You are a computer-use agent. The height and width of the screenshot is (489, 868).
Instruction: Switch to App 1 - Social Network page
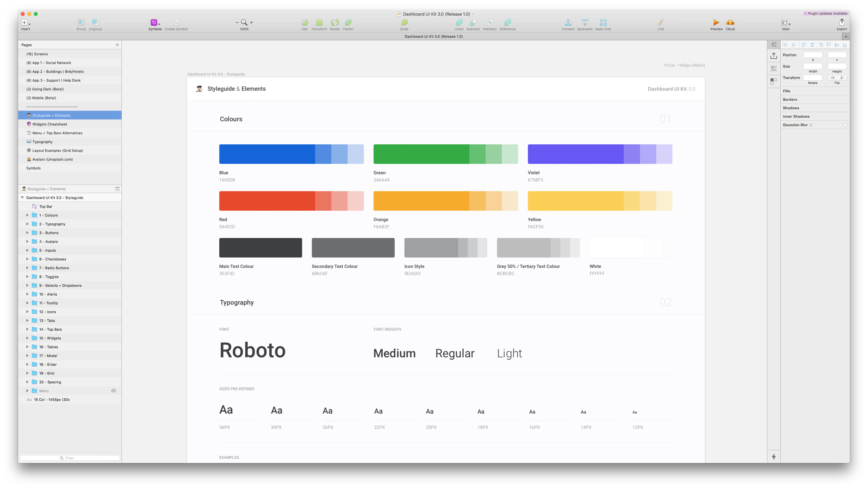(70, 63)
